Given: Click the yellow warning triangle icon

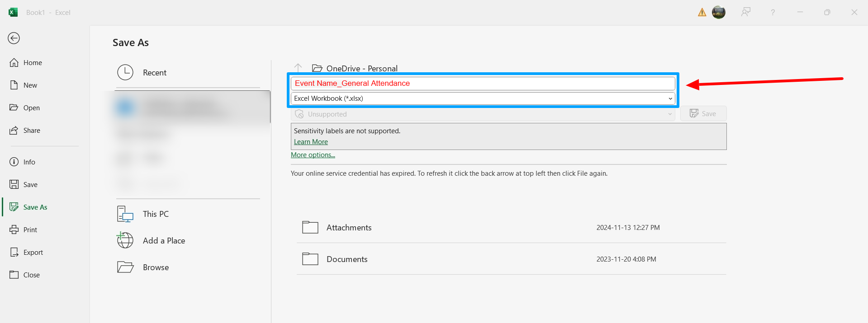Looking at the screenshot, I should pyautogui.click(x=702, y=12).
